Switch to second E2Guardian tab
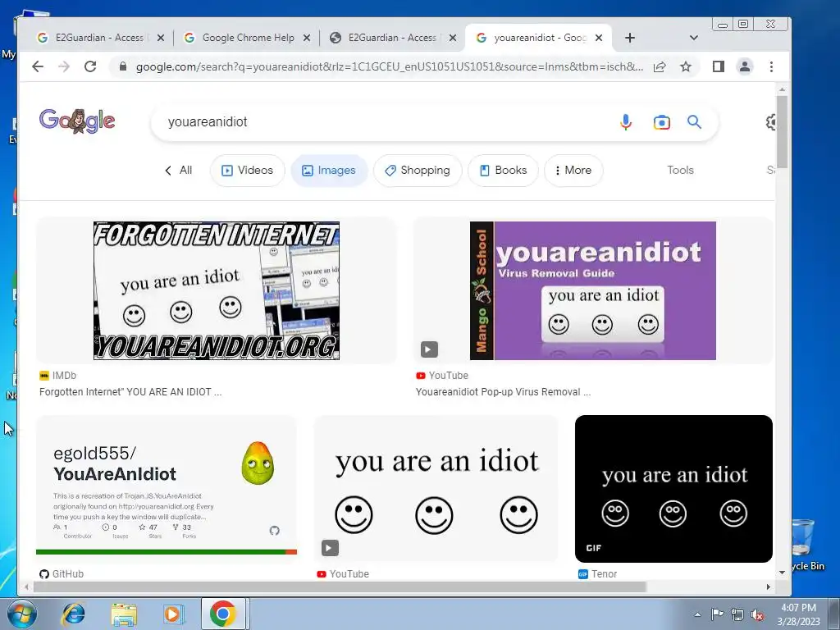840x630 pixels. click(x=392, y=38)
